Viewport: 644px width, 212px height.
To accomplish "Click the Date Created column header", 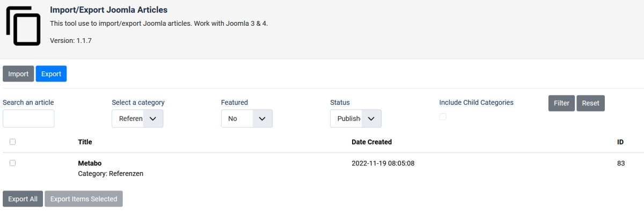I will pyautogui.click(x=371, y=142).
